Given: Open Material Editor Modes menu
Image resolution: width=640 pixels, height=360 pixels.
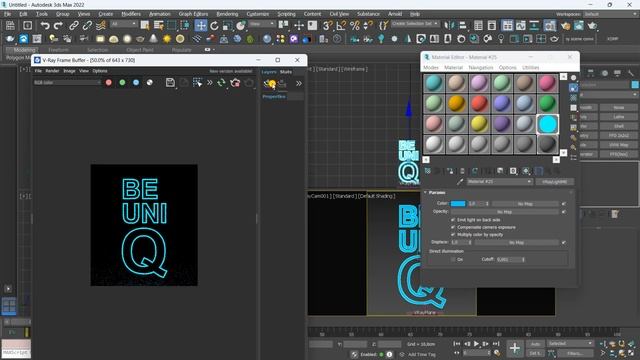Looking at the screenshot, I should point(431,67).
